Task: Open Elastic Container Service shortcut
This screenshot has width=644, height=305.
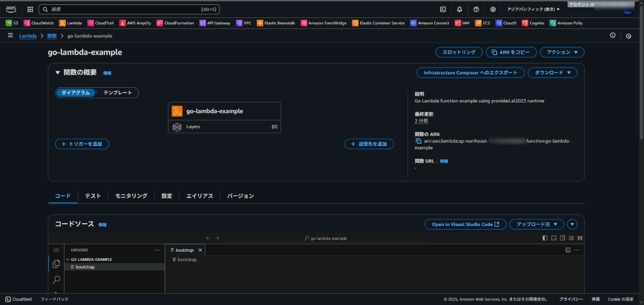Action: pyautogui.click(x=379, y=23)
